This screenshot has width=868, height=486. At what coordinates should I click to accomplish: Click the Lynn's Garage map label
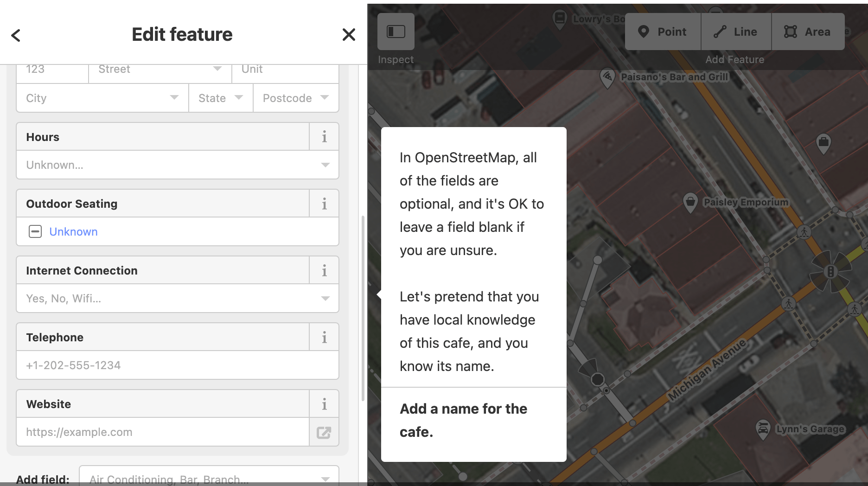[810, 429]
